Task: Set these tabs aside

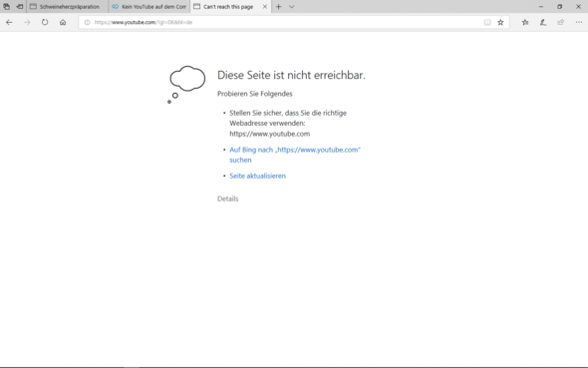Action: pyautogui.click(x=20, y=6)
